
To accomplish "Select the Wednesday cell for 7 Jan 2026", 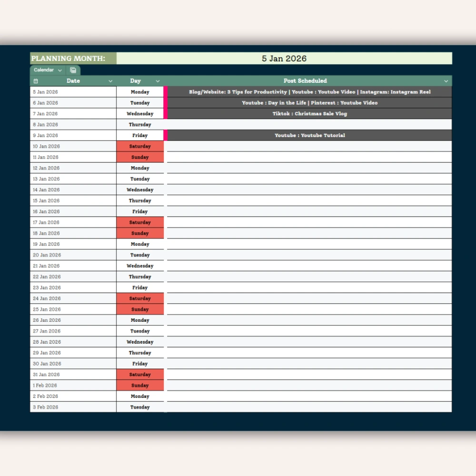I will 140,113.
